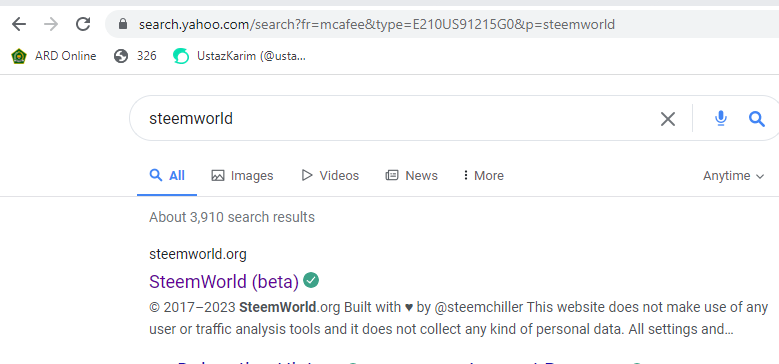
Task: Click the browser forward arrow
Action: tap(51, 24)
